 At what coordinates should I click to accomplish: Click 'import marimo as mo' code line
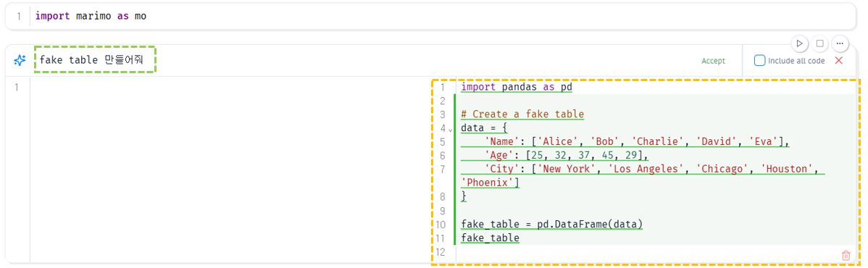point(91,16)
